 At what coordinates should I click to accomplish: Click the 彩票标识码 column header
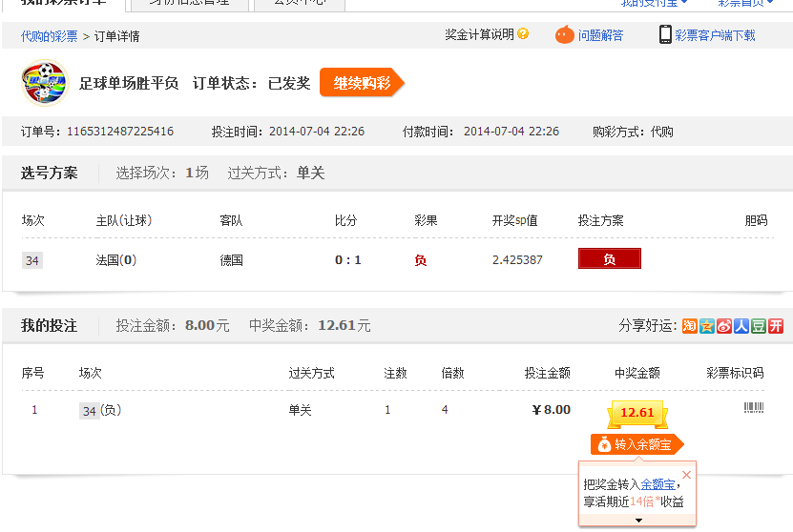pos(735,373)
